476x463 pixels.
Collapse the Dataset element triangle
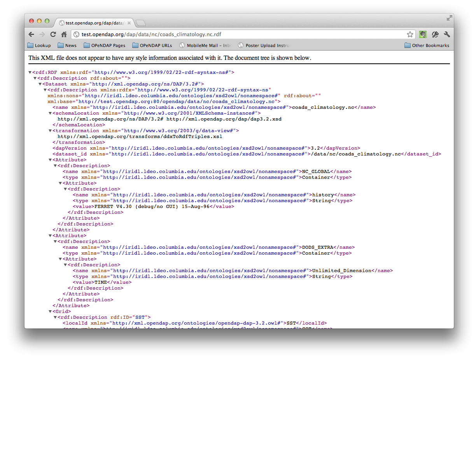(40, 84)
